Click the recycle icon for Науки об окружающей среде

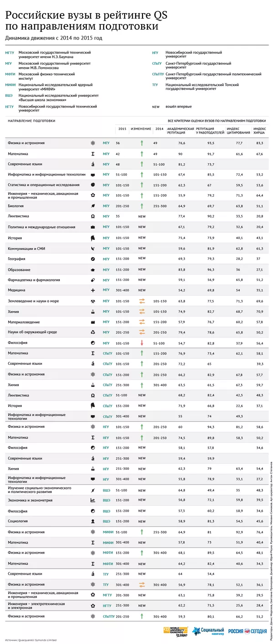pos(93,333)
